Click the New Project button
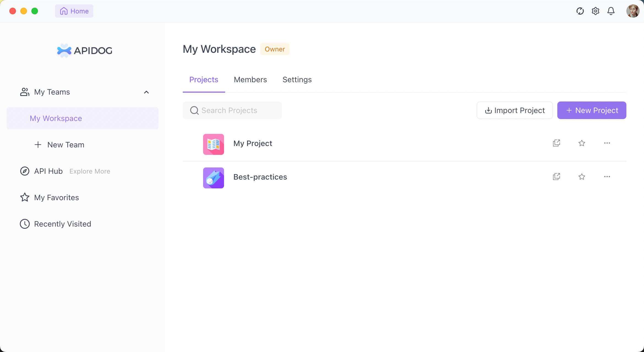 tap(591, 110)
